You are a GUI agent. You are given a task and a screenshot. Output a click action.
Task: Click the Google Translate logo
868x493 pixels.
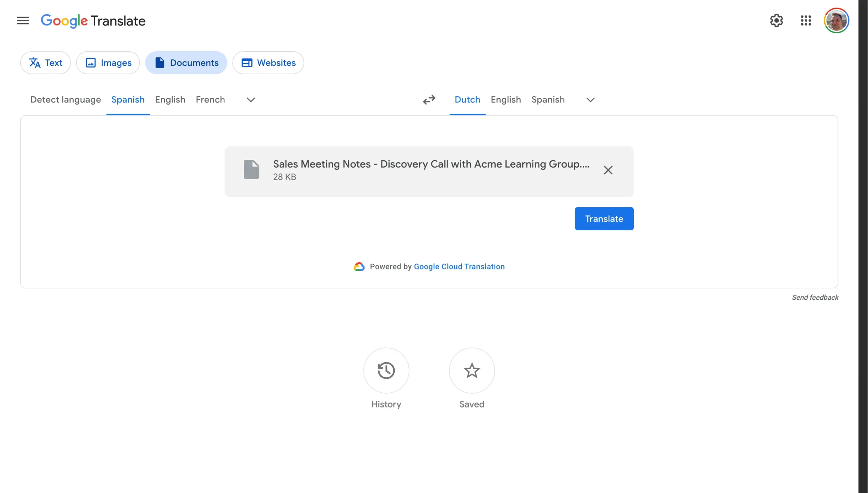pos(93,21)
